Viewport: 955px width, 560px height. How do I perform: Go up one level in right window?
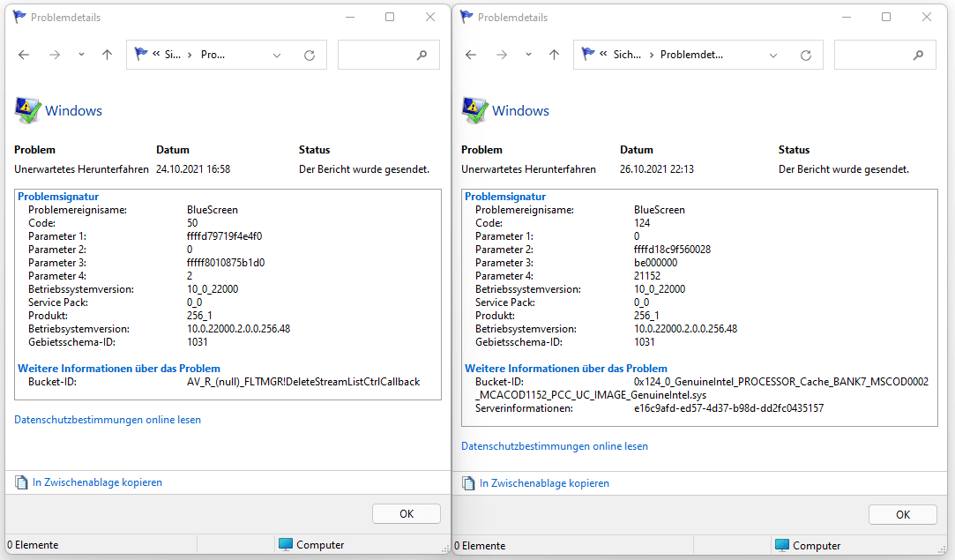pyautogui.click(x=555, y=55)
